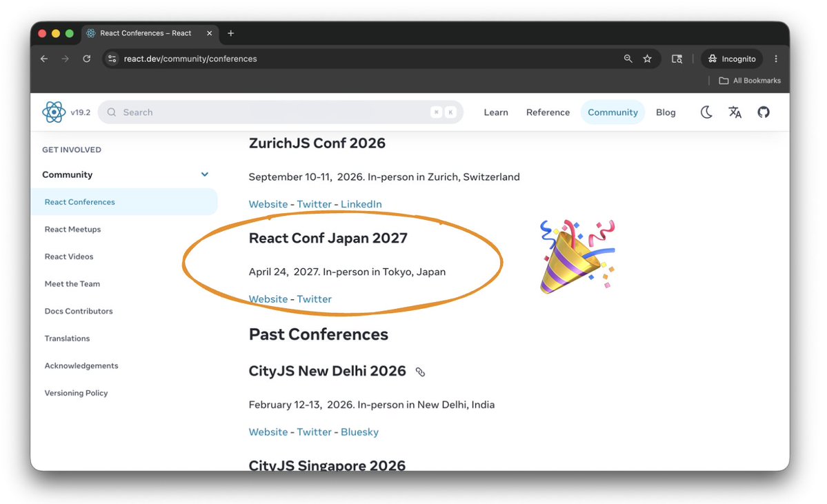Open the ZurichJS Conf Twitter link

tap(315, 204)
